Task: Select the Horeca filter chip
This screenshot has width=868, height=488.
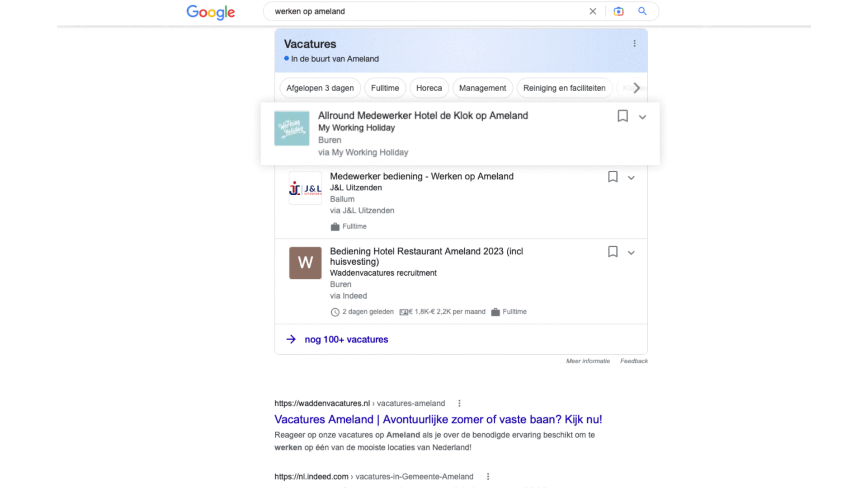Action: [x=429, y=88]
